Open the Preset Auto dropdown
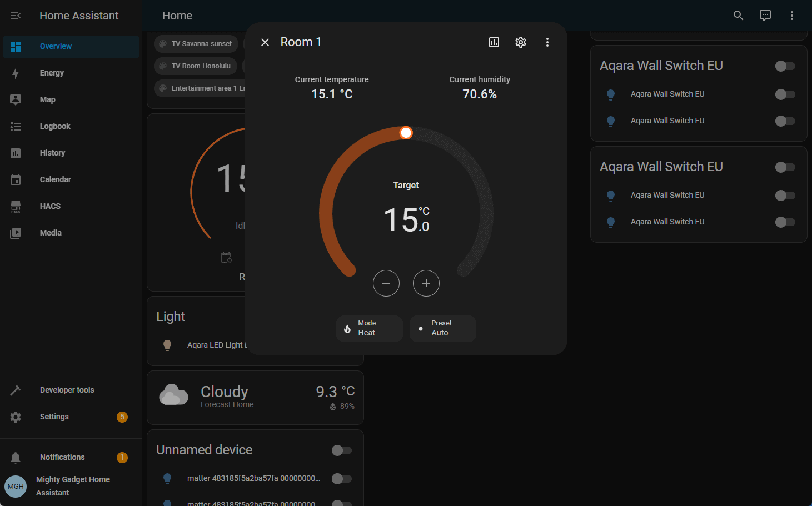The height and width of the screenshot is (506, 812). 442,328
